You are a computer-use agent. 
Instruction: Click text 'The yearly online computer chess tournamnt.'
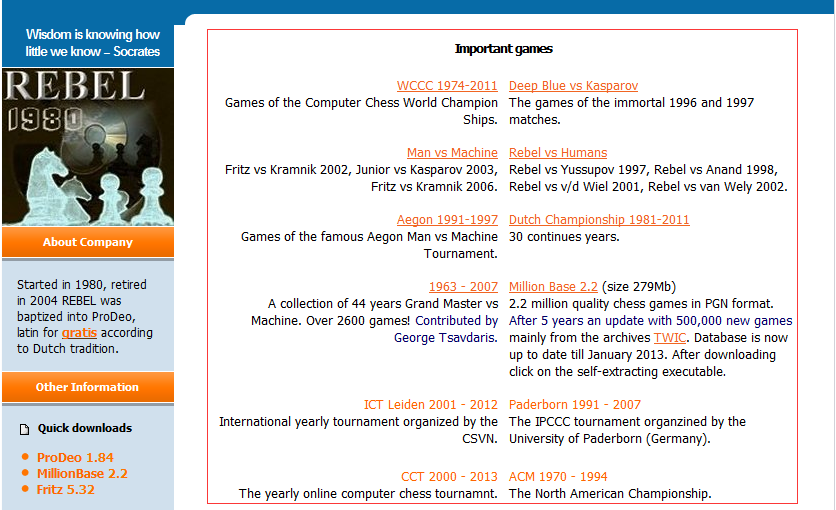point(368,494)
